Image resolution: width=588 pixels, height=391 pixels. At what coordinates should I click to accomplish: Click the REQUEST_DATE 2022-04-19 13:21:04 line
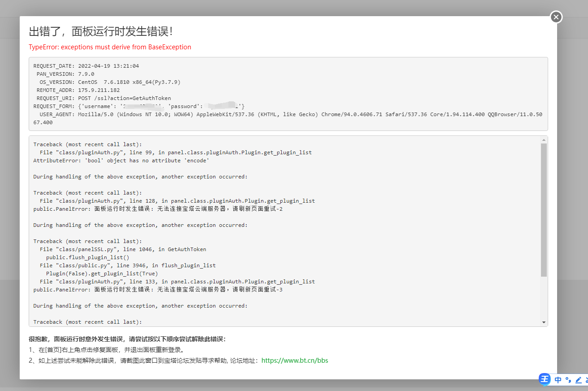pos(86,66)
